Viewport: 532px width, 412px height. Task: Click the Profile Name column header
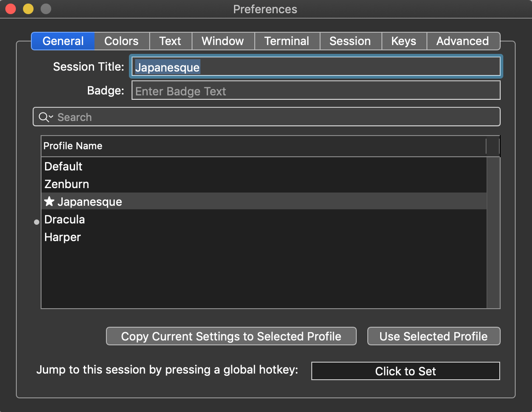(x=264, y=146)
